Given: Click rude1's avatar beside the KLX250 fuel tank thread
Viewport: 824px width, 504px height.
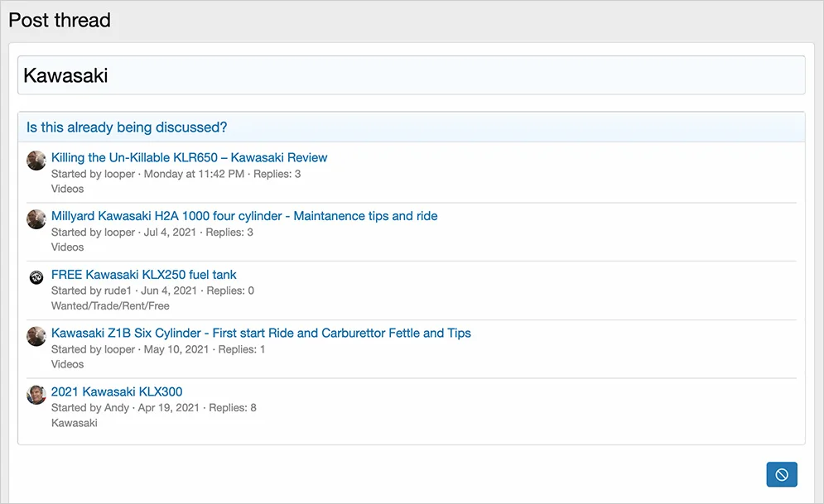Looking at the screenshot, I should click(36, 277).
